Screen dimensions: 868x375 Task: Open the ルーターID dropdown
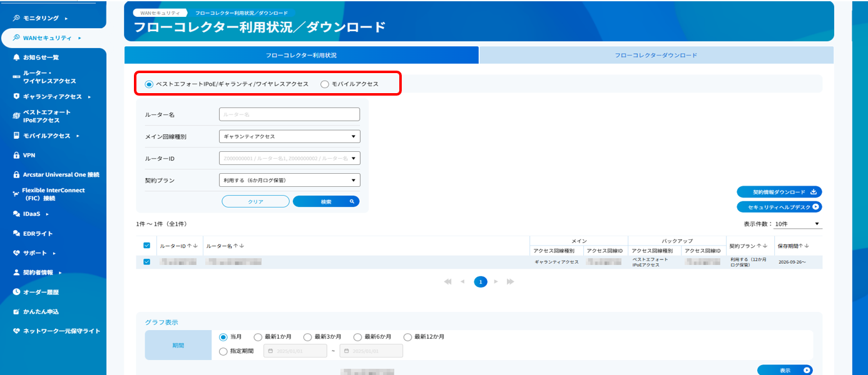coord(290,158)
